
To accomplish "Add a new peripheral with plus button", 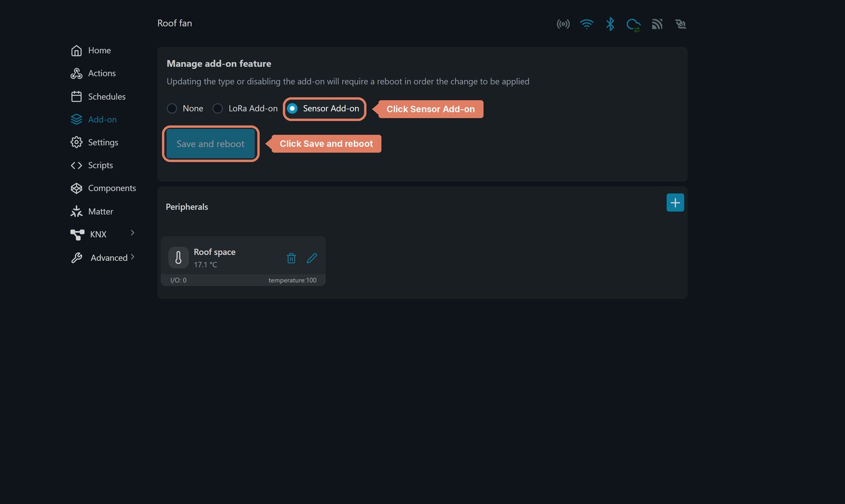I will pyautogui.click(x=675, y=203).
